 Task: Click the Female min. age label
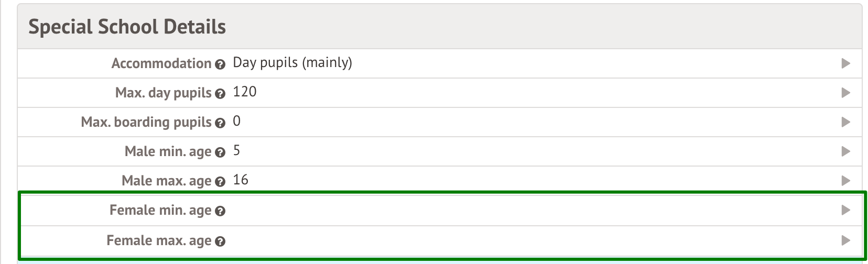[x=160, y=210]
